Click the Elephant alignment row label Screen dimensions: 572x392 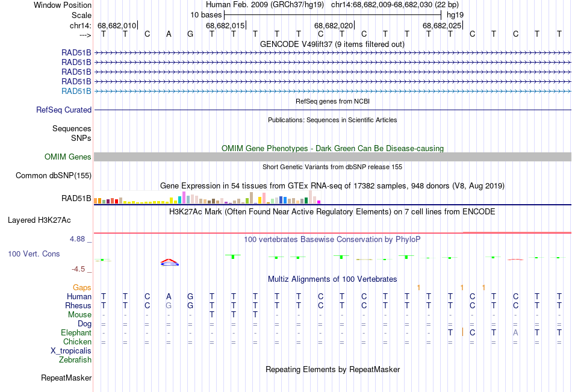click(x=76, y=332)
